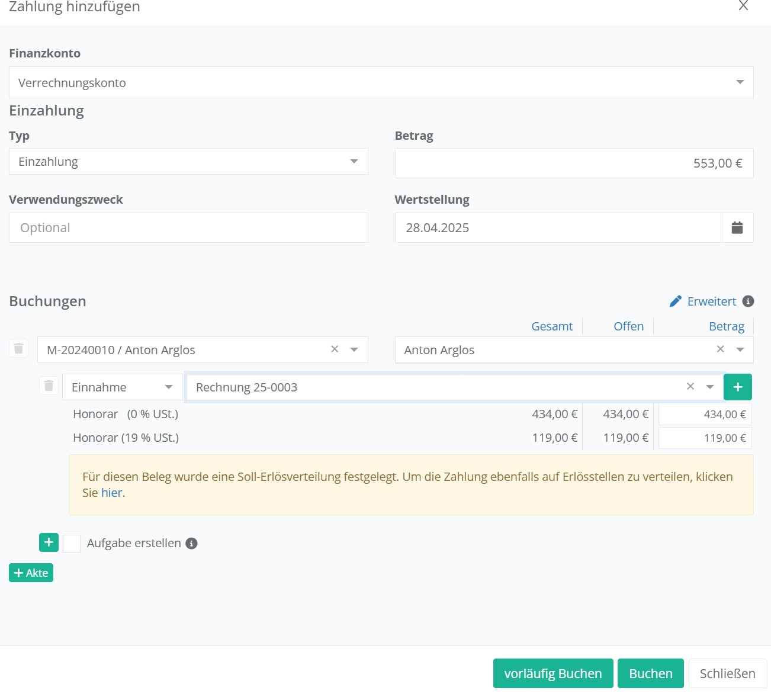Screen dimensions: 771x700
Task: Click the Offen column header
Action: pyautogui.click(x=628, y=326)
